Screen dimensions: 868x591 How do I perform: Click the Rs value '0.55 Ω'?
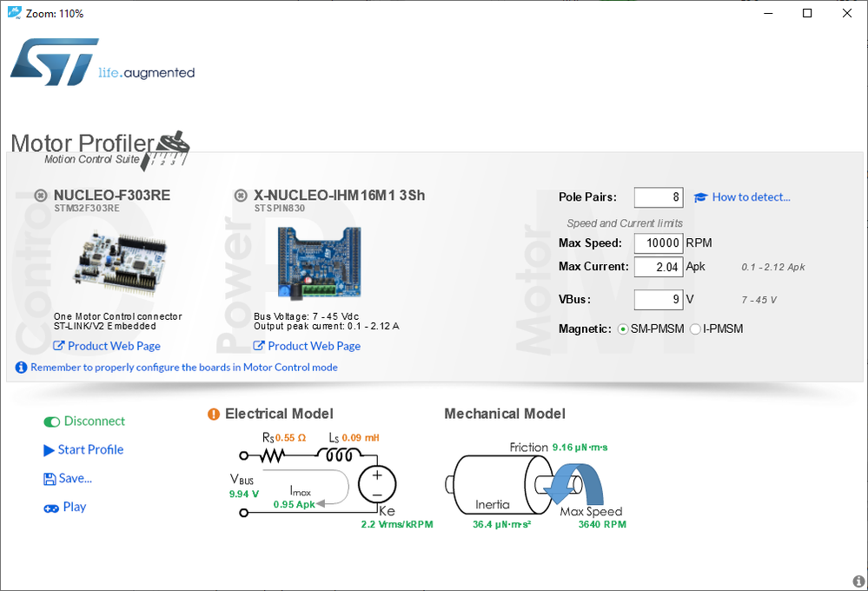[290, 437]
